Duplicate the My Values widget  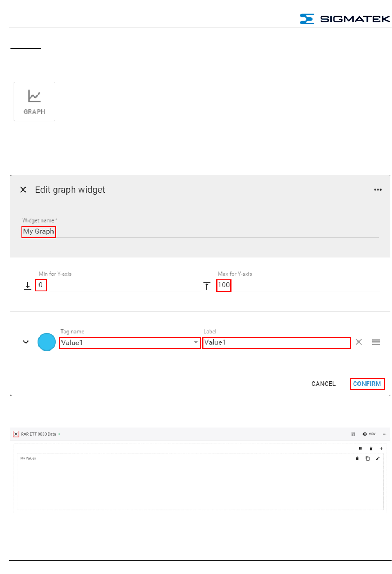[x=368, y=458]
